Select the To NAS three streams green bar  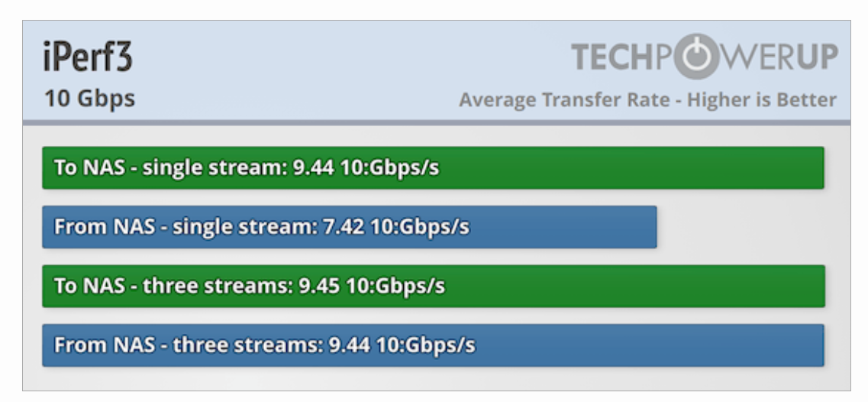pyautogui.click(x=434, y=286)
